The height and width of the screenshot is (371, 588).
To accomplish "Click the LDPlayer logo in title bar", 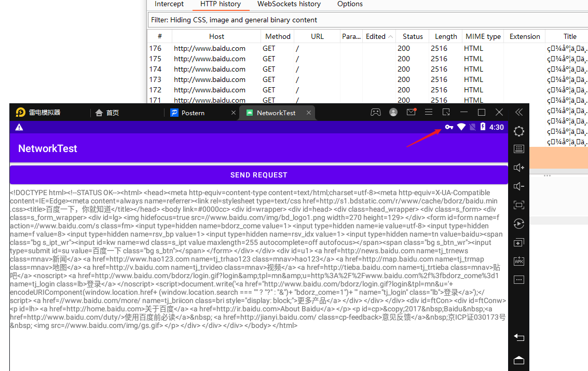I will click(20, 112).
